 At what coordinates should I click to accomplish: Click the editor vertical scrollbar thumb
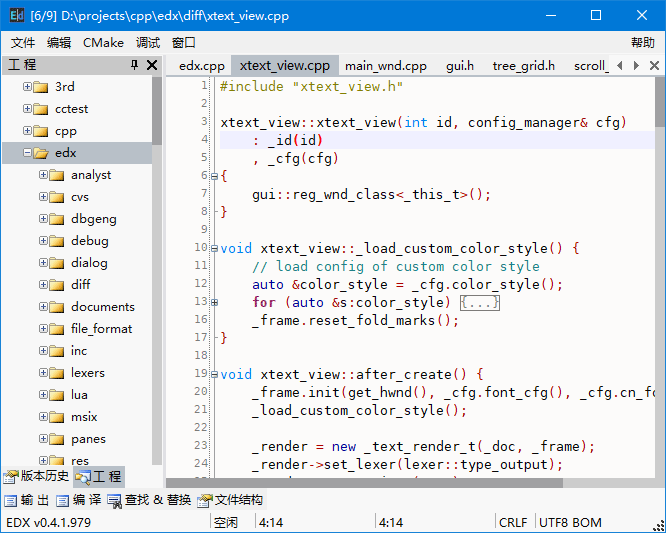point(660,102)
